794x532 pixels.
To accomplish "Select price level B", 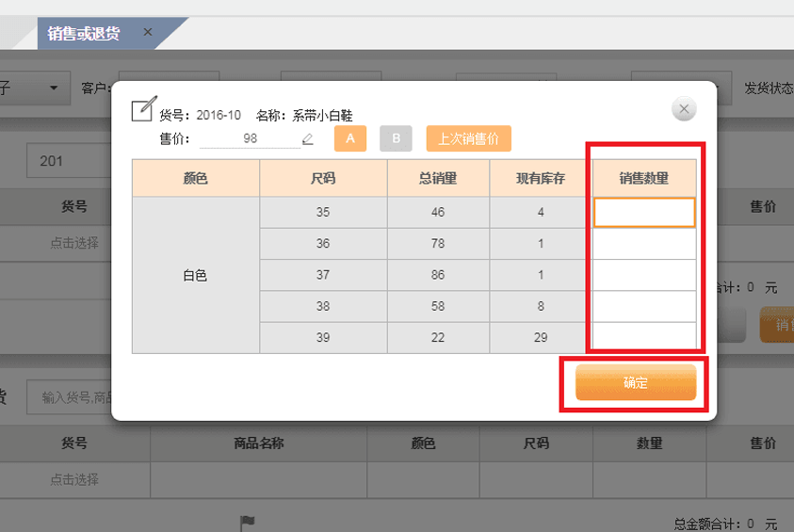I will 396,139.
